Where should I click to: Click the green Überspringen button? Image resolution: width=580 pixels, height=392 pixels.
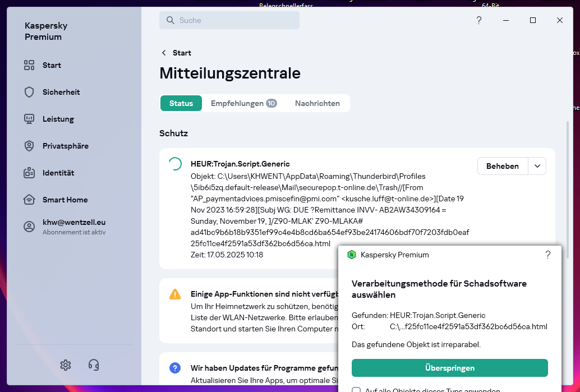coord(449,368)
